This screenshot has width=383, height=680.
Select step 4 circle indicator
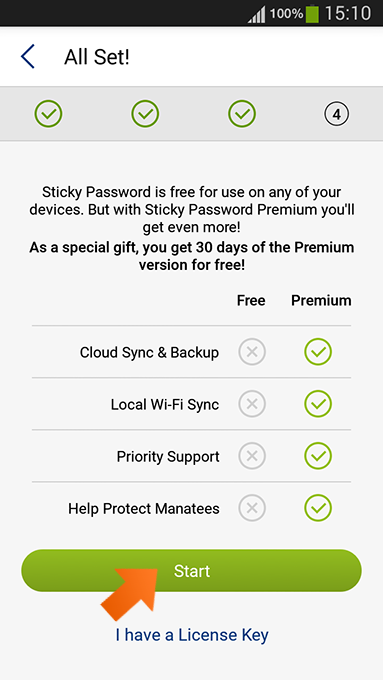[x=337, y=114]
